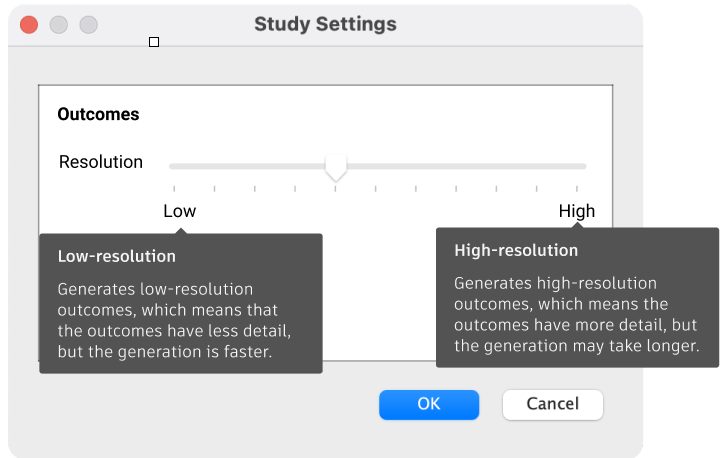Click the High-resolution tooltip heading
The height and width of the screenshot is (458, 724).
point(516,250)
